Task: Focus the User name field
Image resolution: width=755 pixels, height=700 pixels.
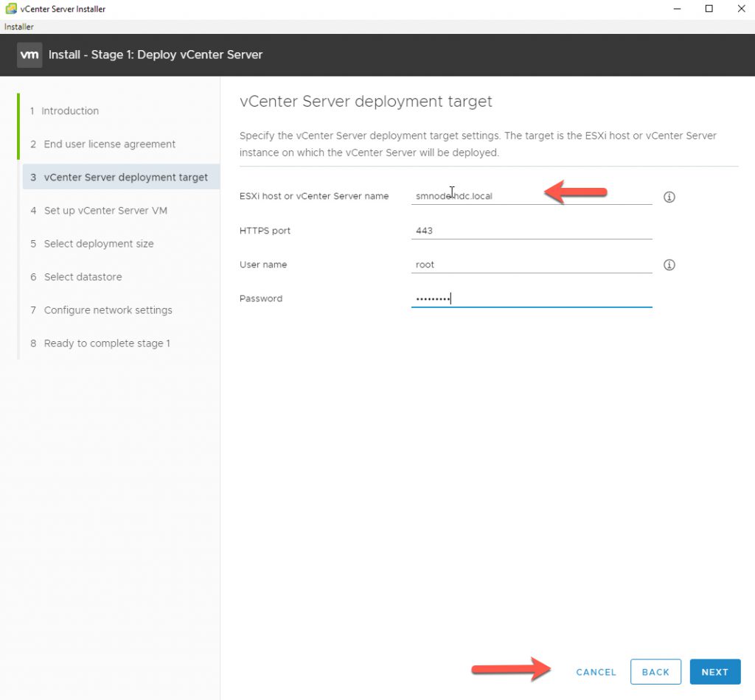Action: 532,265
